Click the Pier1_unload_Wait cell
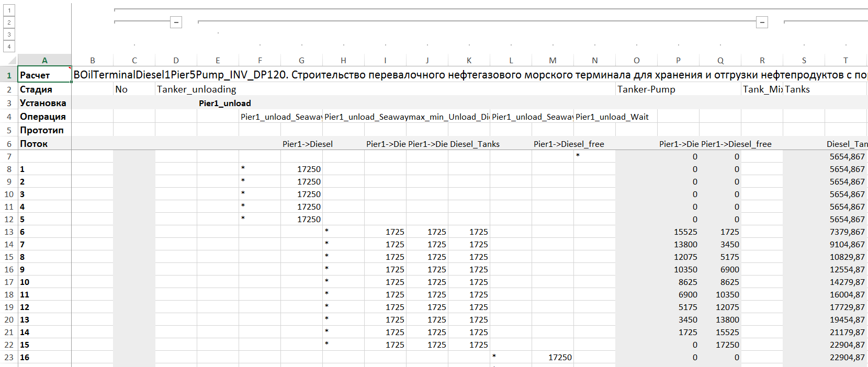 pos(612,117)
